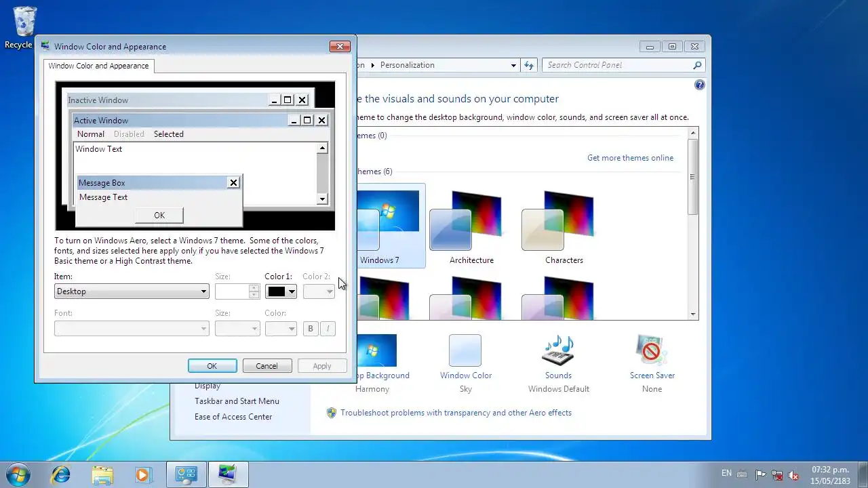Toggle the Bold font button
This screenshot has height=488, width=868.
point(311,329)
